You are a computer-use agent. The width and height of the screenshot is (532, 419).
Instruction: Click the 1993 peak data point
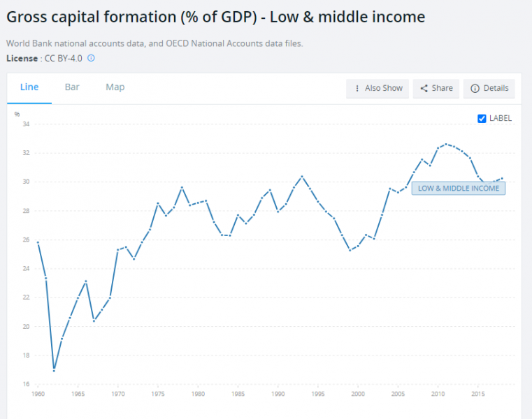[302, 176]
